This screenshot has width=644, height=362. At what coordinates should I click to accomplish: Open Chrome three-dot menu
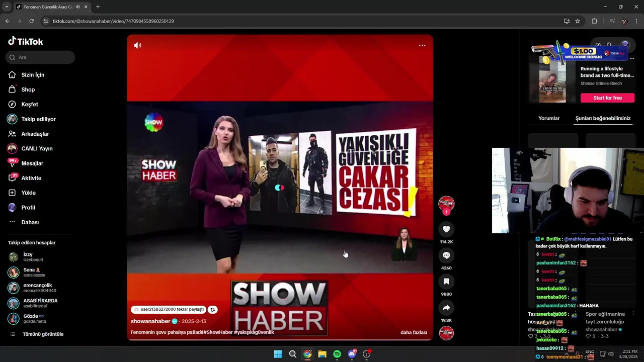[x=637, y=21]
